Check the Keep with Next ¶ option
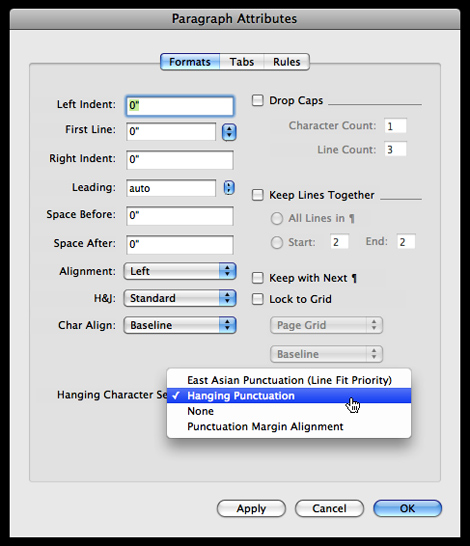 click(258, 278)
